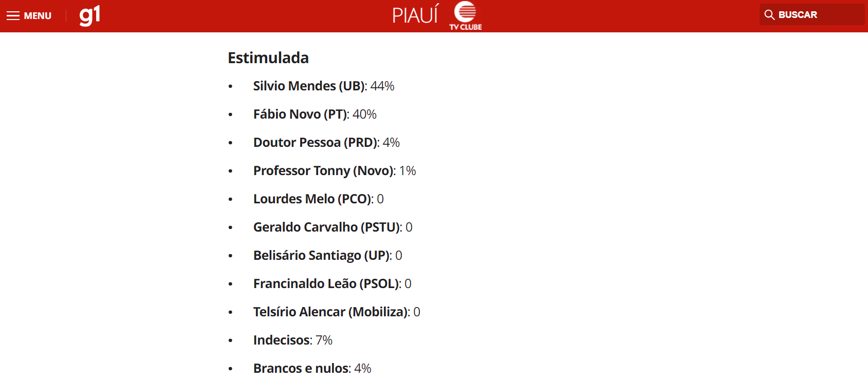Open the hamburger MENU icon
The image size is (868, 381).
click(13, 16)
